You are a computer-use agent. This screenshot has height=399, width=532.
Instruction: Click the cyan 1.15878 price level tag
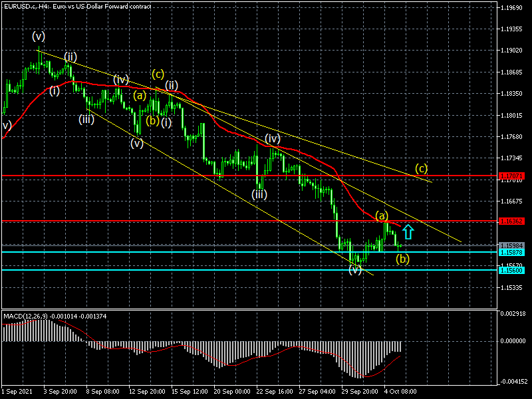coord(513,252)
